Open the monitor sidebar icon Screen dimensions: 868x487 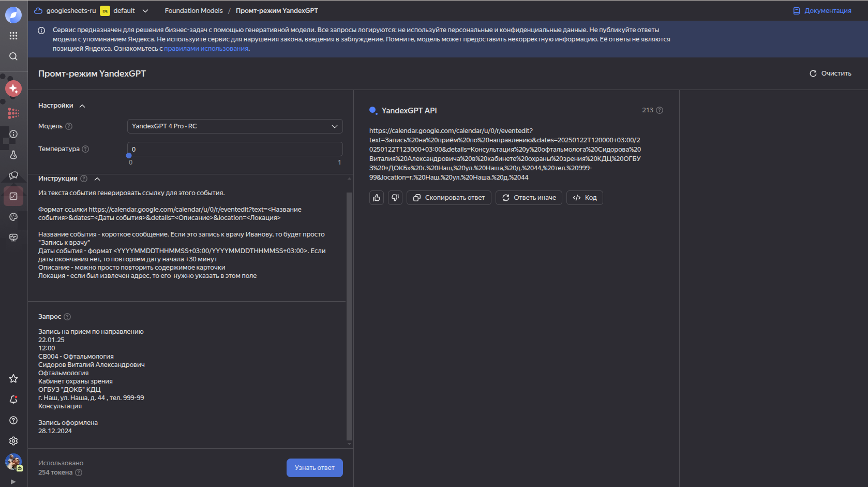coord(13,238)
